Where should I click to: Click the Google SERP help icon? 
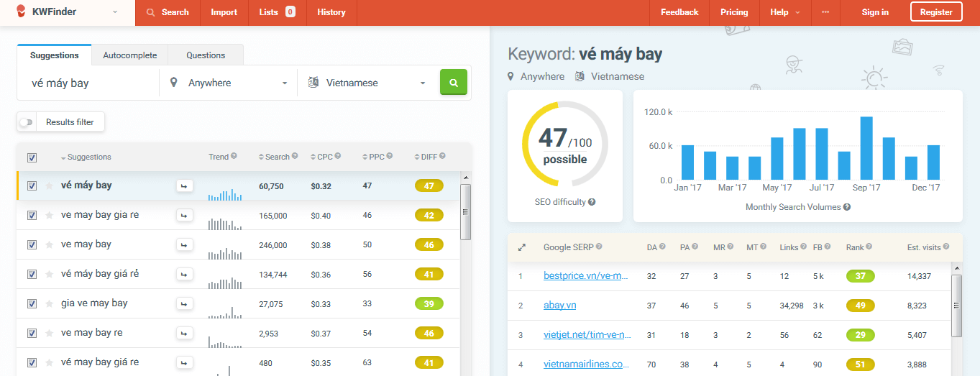(599, 247)
